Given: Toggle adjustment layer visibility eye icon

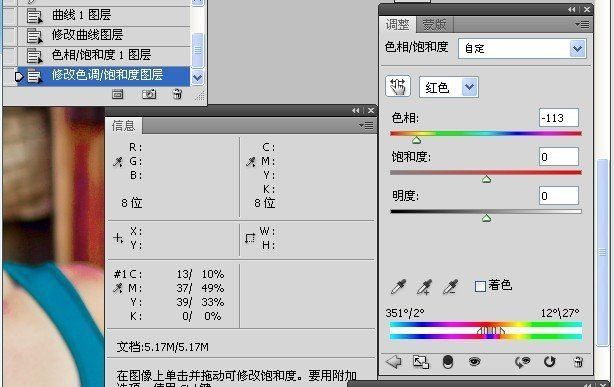Looking at the screenshot, I should (475, 362).
